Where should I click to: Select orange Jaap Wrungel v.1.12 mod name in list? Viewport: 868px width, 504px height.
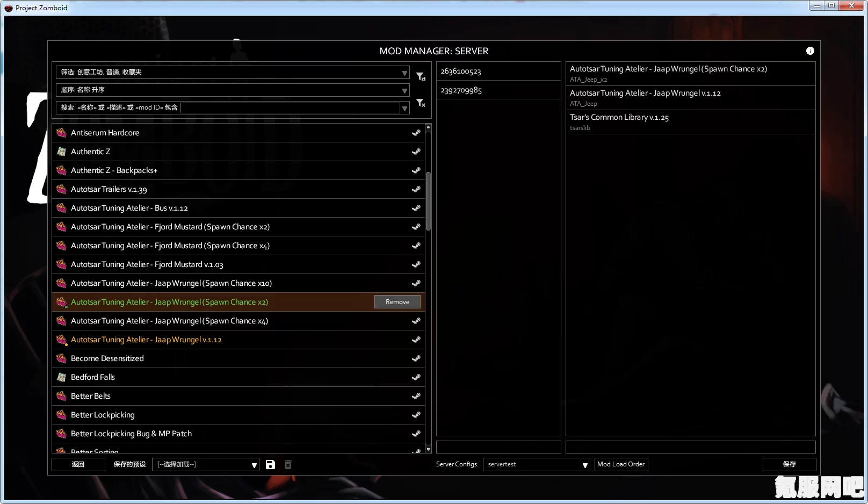tap(146, 340)
